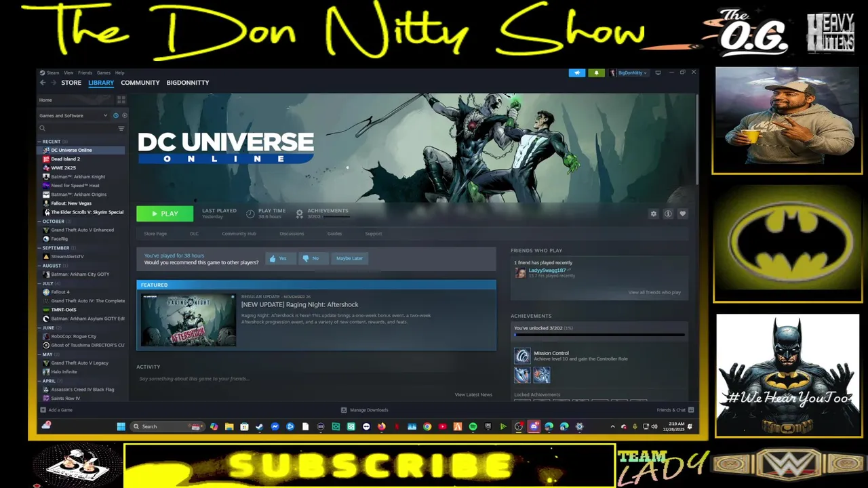
Task: Open the game settings gear icon
Action: pos(654,214)
